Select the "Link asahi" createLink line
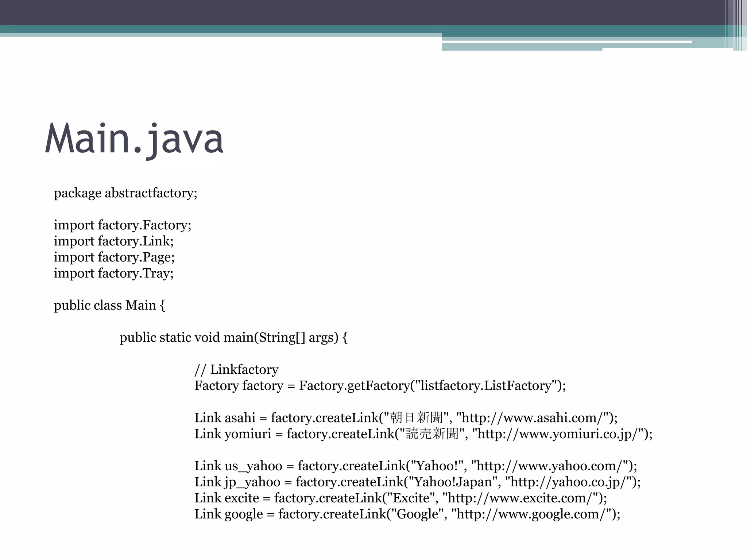This screenshot has height=560, width=747. pyautogui.click(x=406, y=417)
